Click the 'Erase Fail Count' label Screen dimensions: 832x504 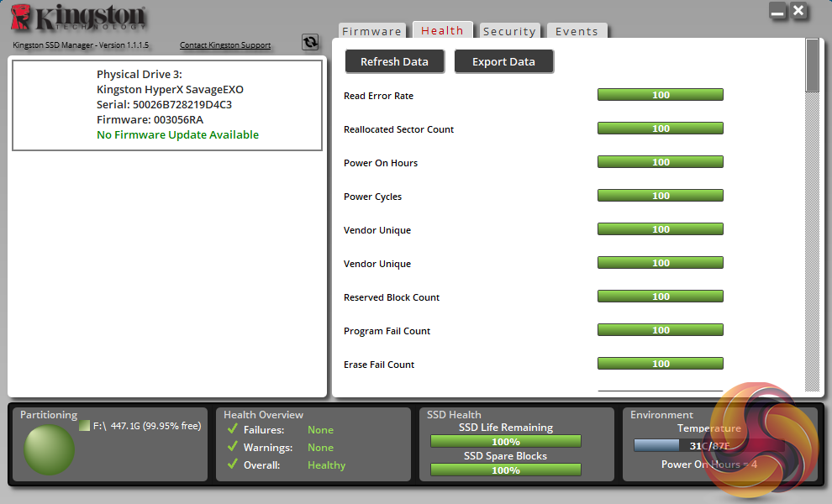click(379, 365)
